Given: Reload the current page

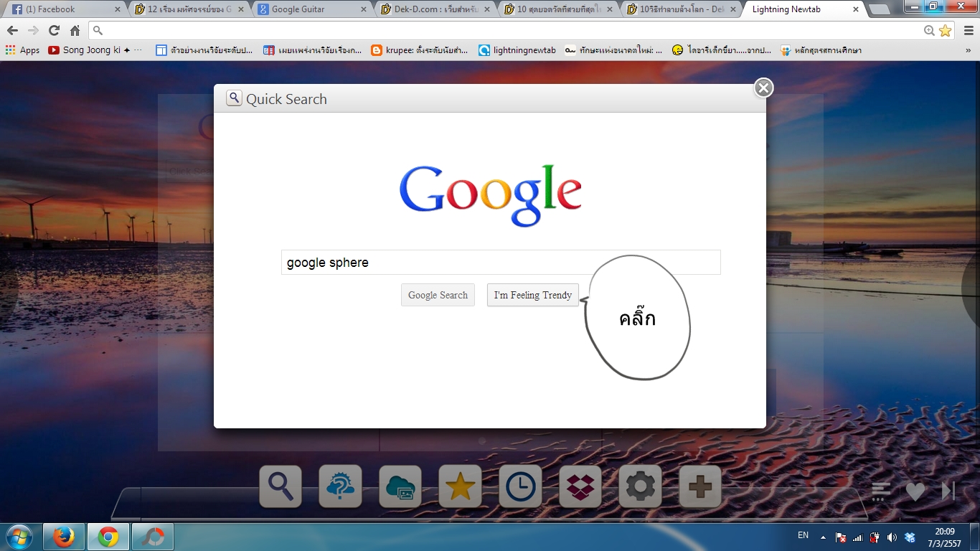Looking at the screenshot, I should (54, 31).
